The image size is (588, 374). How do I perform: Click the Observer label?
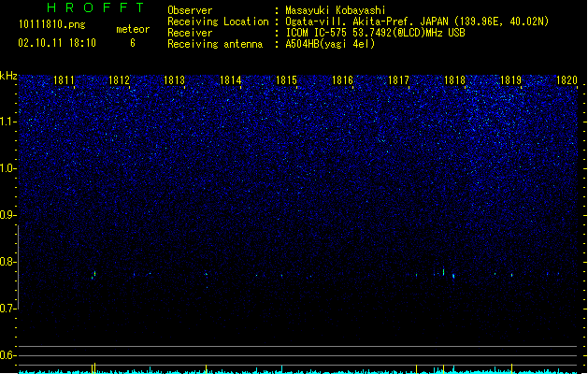pos(190,10)
